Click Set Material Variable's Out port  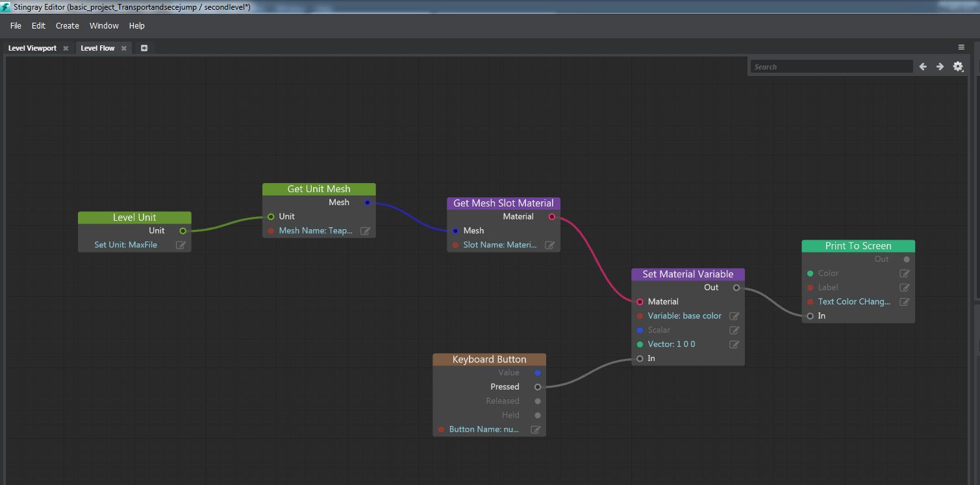[736, 288]
